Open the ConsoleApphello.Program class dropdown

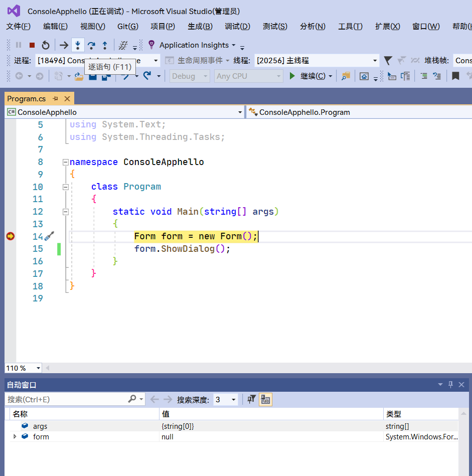(359, 112)
